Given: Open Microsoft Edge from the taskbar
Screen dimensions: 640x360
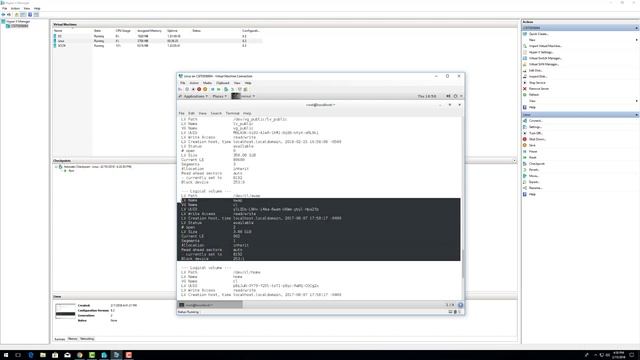Looking at the screenshot, I should tap(31, 355).
